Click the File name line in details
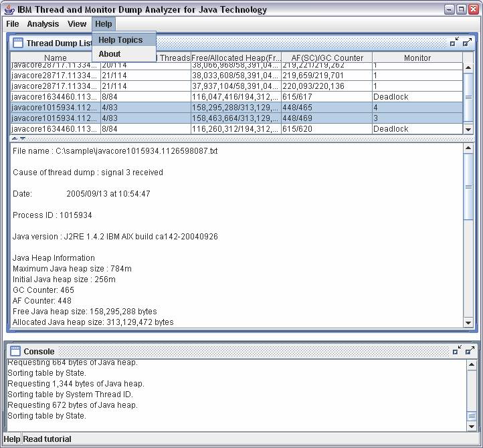This screenshot has height=448, width=483. tap(115, 151)
